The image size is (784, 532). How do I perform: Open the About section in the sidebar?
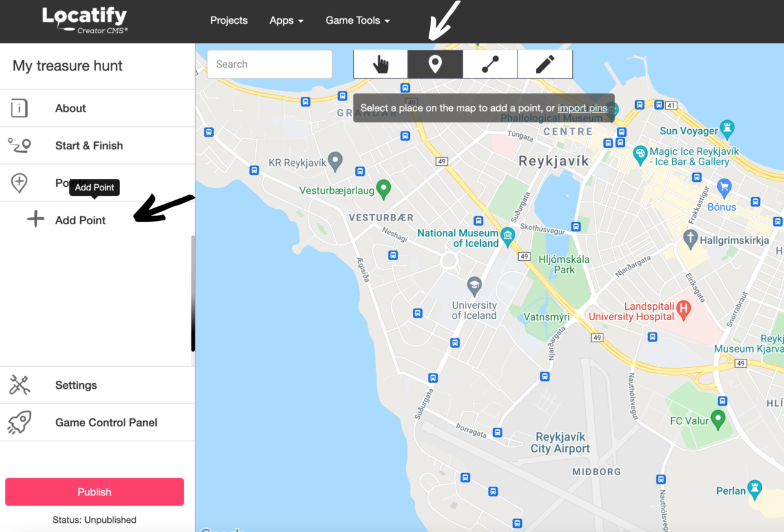pos(70,108)
